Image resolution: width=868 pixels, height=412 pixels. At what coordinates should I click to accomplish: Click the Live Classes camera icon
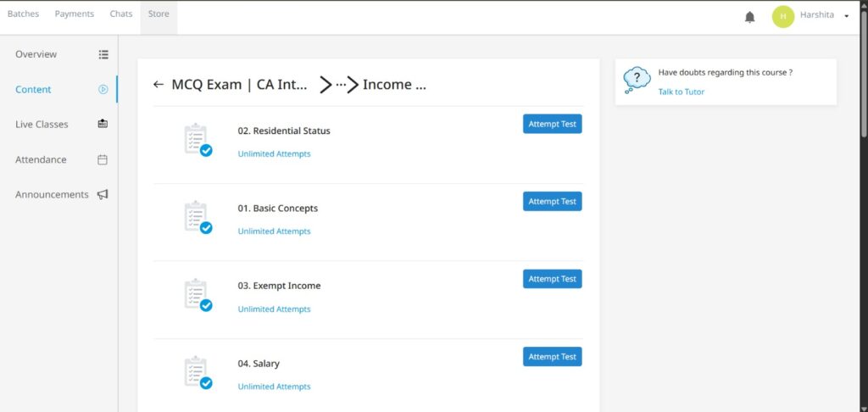[x=103, y=124]
